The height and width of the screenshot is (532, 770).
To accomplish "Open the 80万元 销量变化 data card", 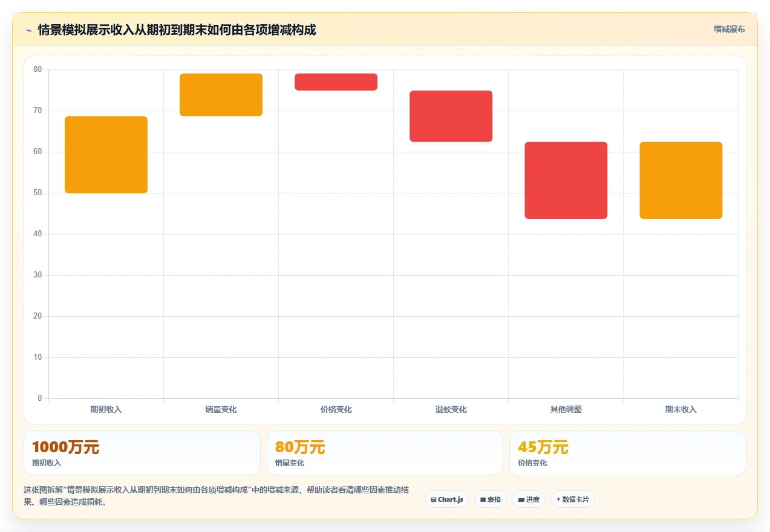I will tap(385, 453).
